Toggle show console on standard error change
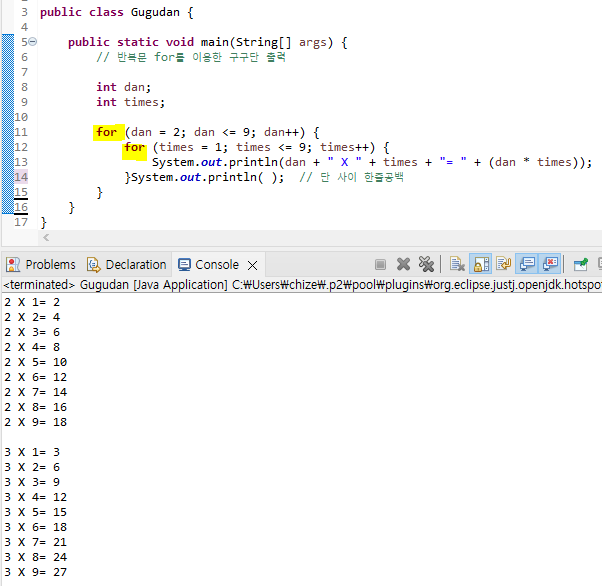The width and height of the screenshot is (602, 586). [x=550, y=265]
